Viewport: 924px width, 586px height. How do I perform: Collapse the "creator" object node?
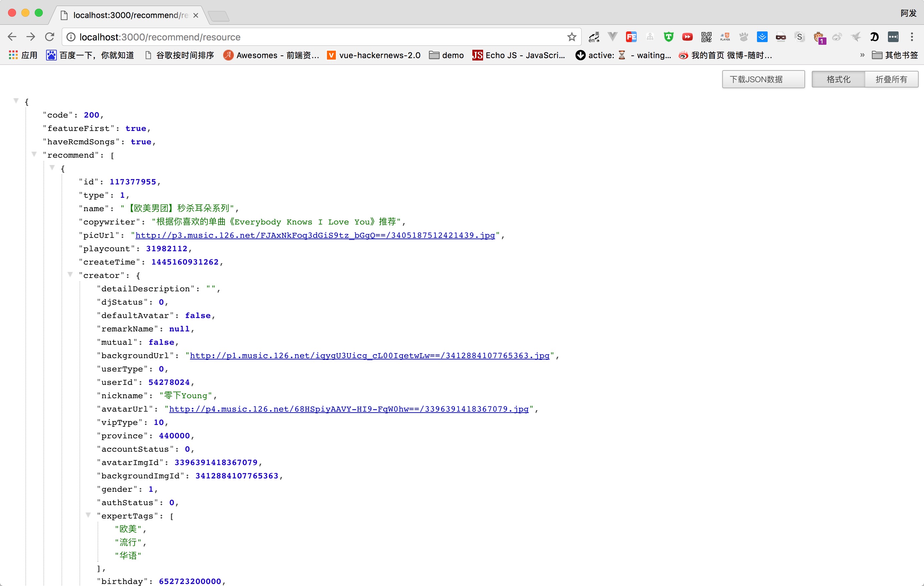point(70,274)
